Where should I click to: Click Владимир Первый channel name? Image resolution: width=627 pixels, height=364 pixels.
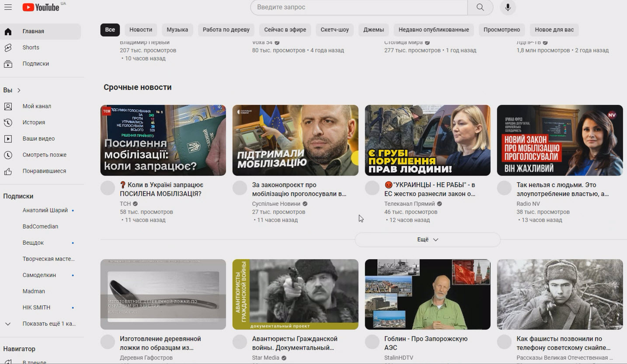(x=145, y=42)
